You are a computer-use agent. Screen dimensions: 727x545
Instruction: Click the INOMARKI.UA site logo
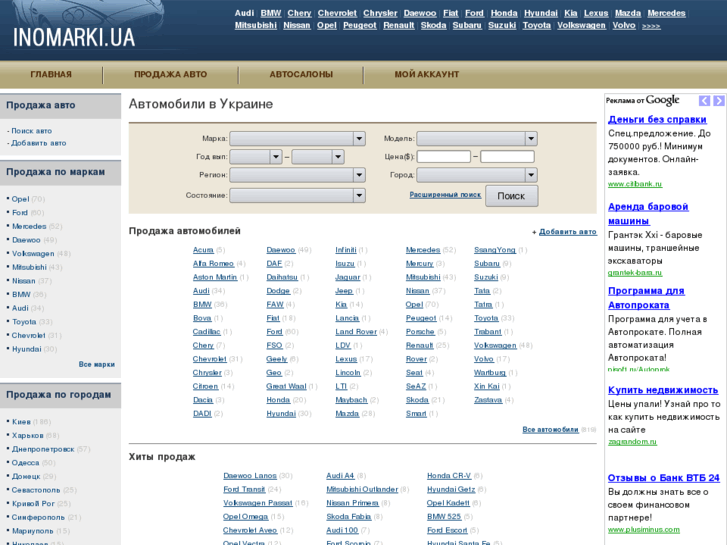coord(74,37)
